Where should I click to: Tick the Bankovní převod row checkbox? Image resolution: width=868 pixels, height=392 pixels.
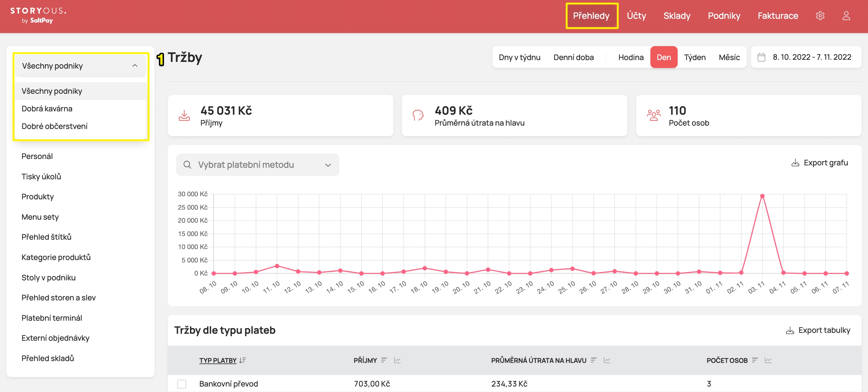click(x=182, y=384)
